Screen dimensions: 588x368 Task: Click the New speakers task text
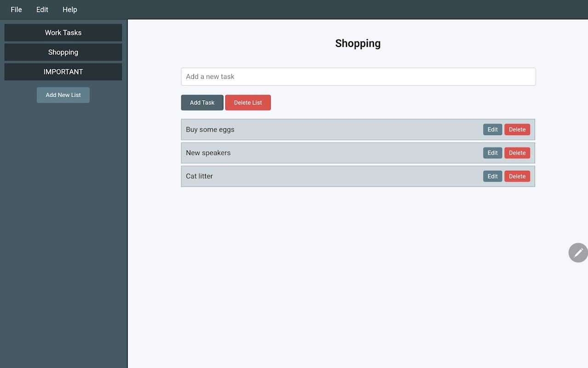pyautogui.click(x=208, y=153)
